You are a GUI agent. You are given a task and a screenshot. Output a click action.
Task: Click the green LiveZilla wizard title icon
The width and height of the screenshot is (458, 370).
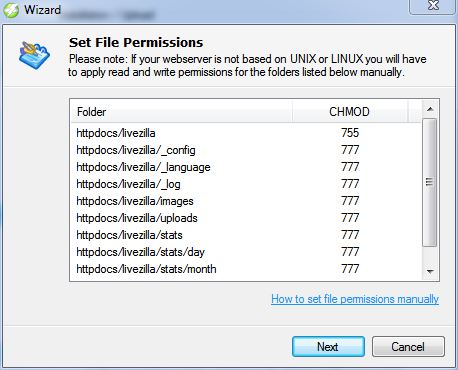click(x=11, y=10)
